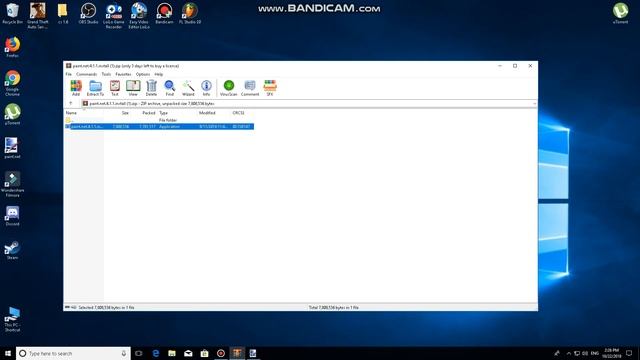Screen dimensions: 640x360
Task: Click the Recycle Bin desktop icon
Action: point(12,14)
